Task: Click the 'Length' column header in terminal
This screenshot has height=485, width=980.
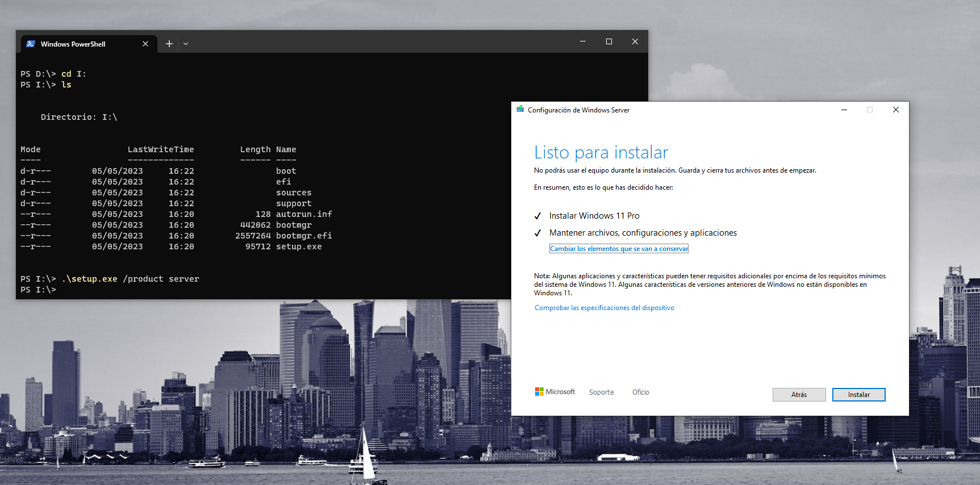Action: (255, 149)
